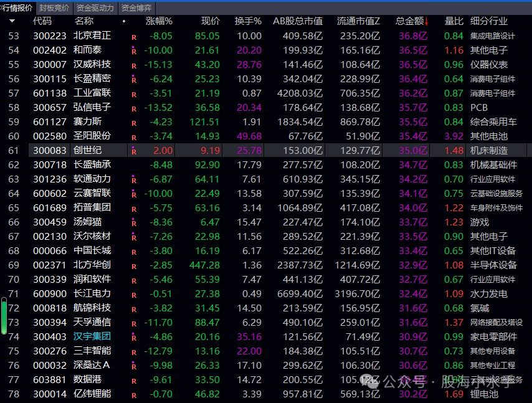
Task: Sort by the 量比 column header
Action: (454, 21)
